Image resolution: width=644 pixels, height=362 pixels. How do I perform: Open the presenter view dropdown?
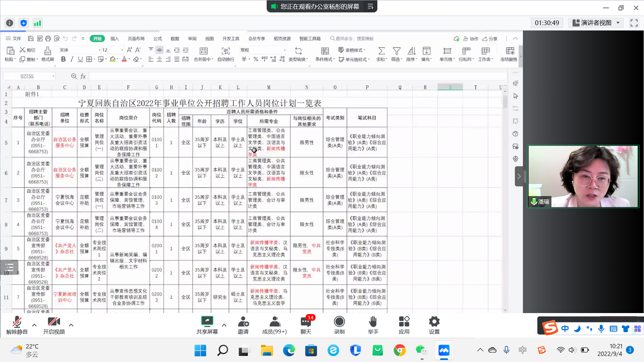(596, 23)
